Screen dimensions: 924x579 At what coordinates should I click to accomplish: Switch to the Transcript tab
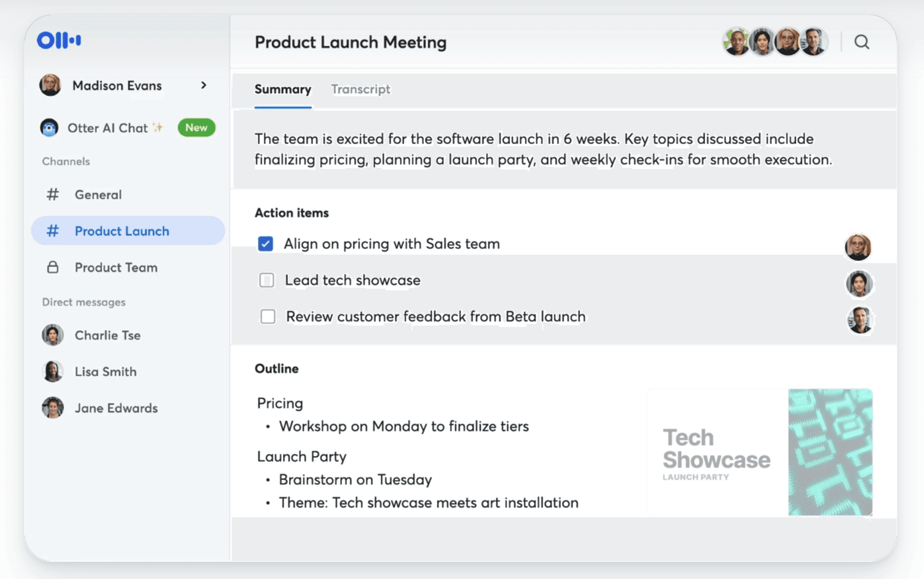[361, 89]
